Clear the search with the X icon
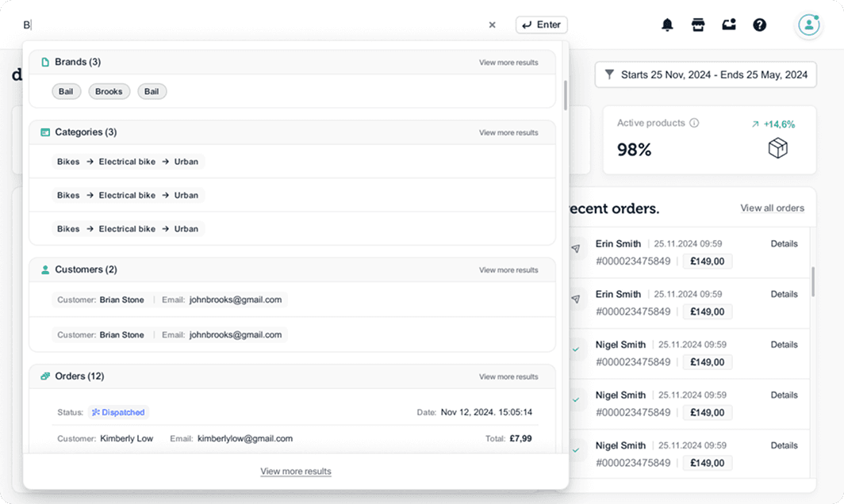The width and height of the screenshot is (844, 504). pyautogui.click(x=492, y=25)
